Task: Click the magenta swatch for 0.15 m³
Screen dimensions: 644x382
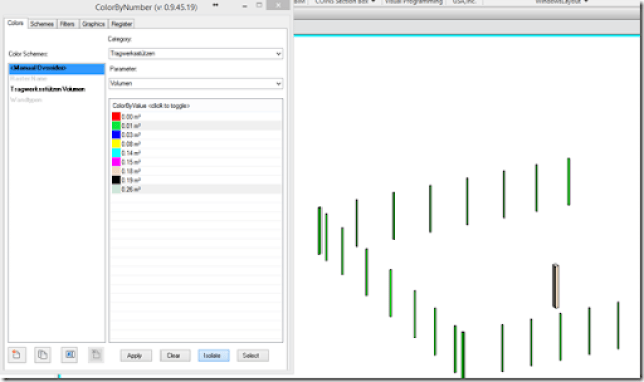Action: 116,162
